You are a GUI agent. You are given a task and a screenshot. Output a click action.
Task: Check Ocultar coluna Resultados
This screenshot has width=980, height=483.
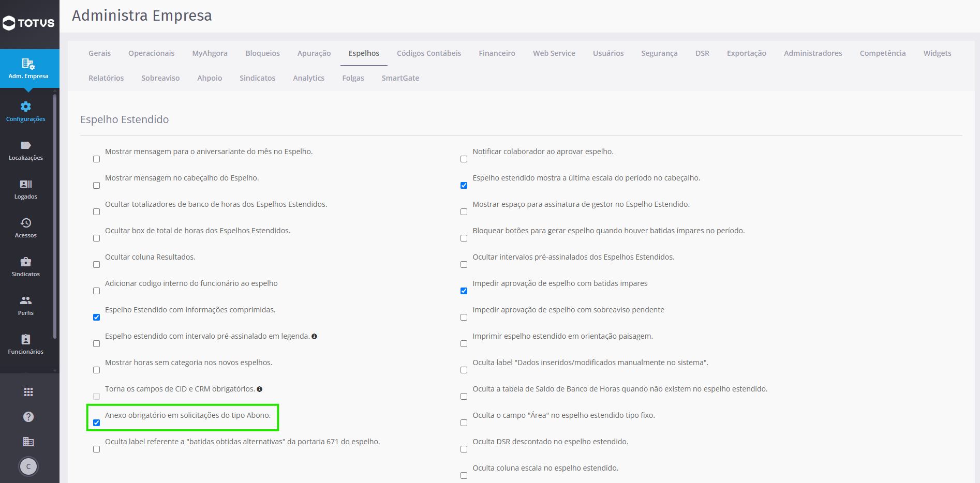click(96, 264)
